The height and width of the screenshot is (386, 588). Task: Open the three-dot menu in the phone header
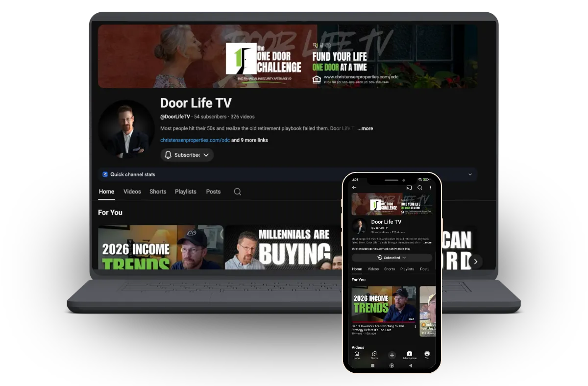point(431,188)
